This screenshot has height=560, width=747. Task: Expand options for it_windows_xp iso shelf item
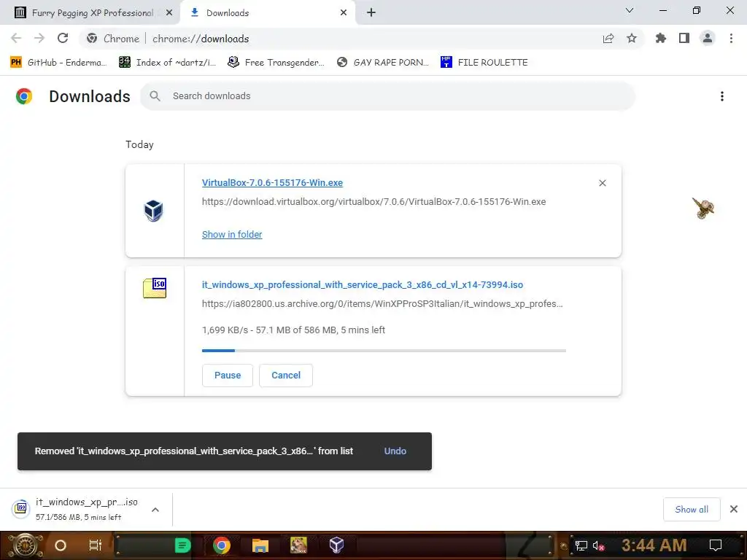click(155, 510)
